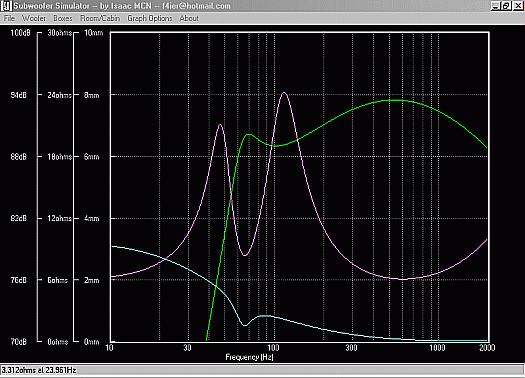Click the 76dB axis label
Screen dimensions: 525x378
18,280
